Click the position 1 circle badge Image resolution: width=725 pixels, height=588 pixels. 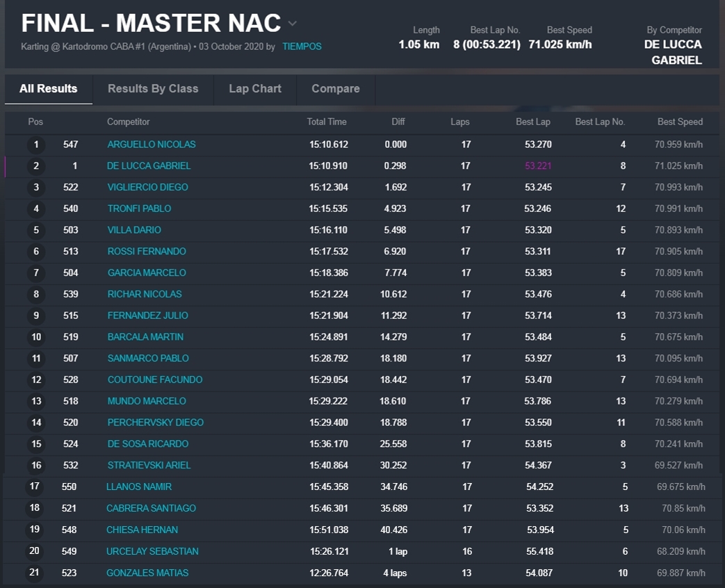(36, 145)
